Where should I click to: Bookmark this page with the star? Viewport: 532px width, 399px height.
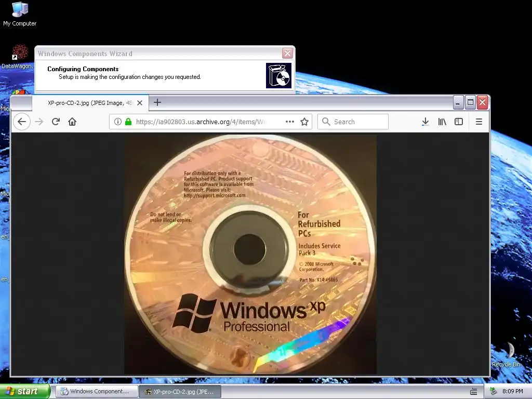pos(304,122)
